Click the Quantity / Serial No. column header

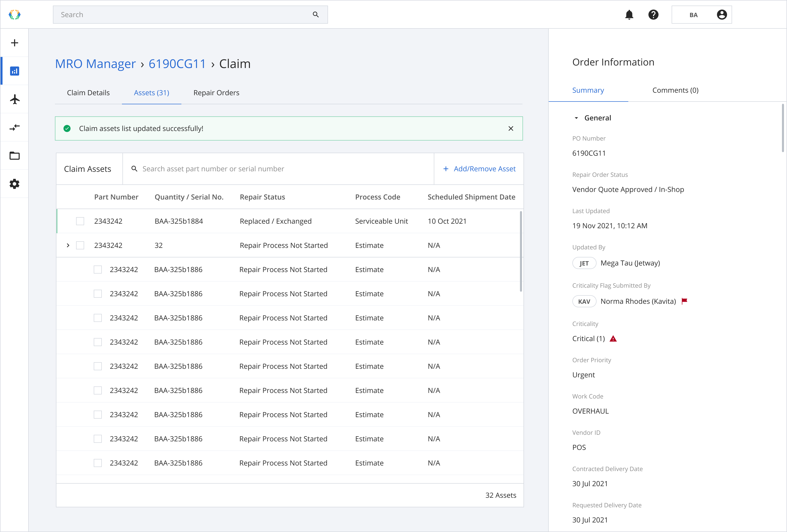[x=189, y=197]
